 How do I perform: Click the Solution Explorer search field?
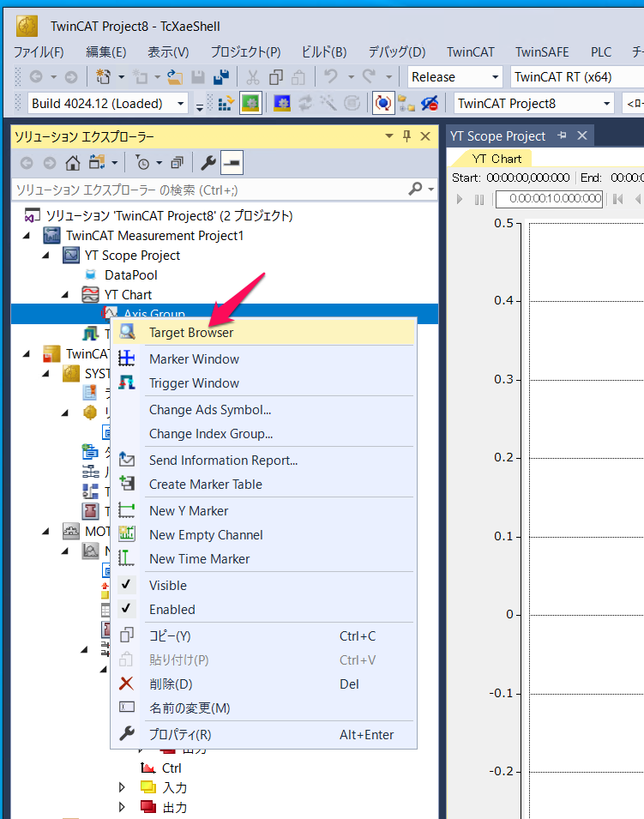tap(209, 190)
